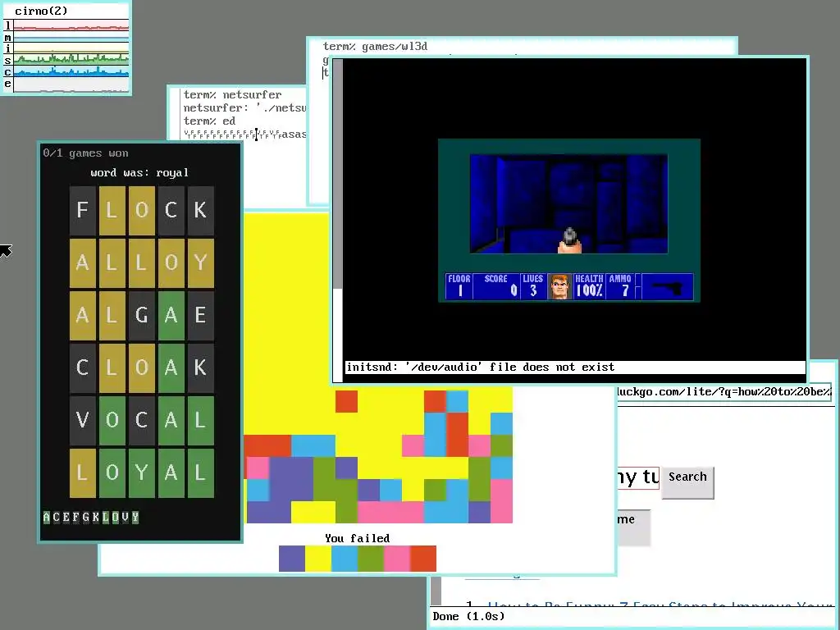This screenshot has height=630, width=840.
Task: Pick the yellow swatch in the flood game palette
Action: coord(318,559)
